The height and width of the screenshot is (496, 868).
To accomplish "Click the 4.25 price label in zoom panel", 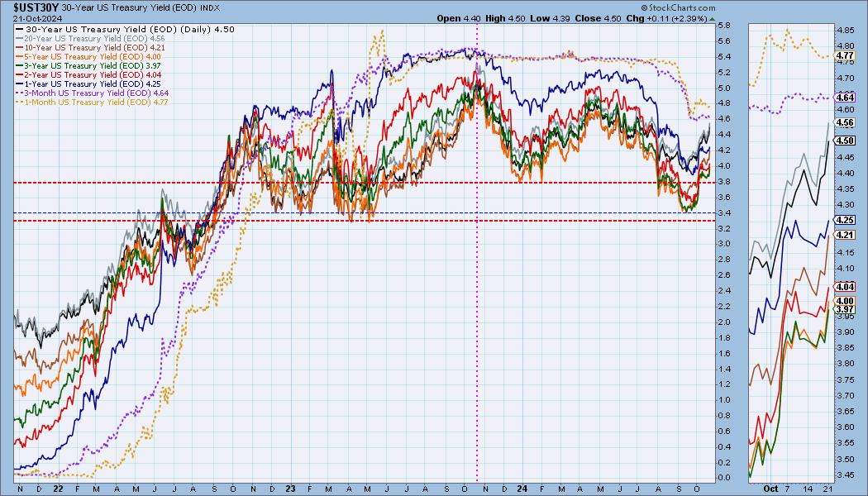I will (x=845, y=220).
